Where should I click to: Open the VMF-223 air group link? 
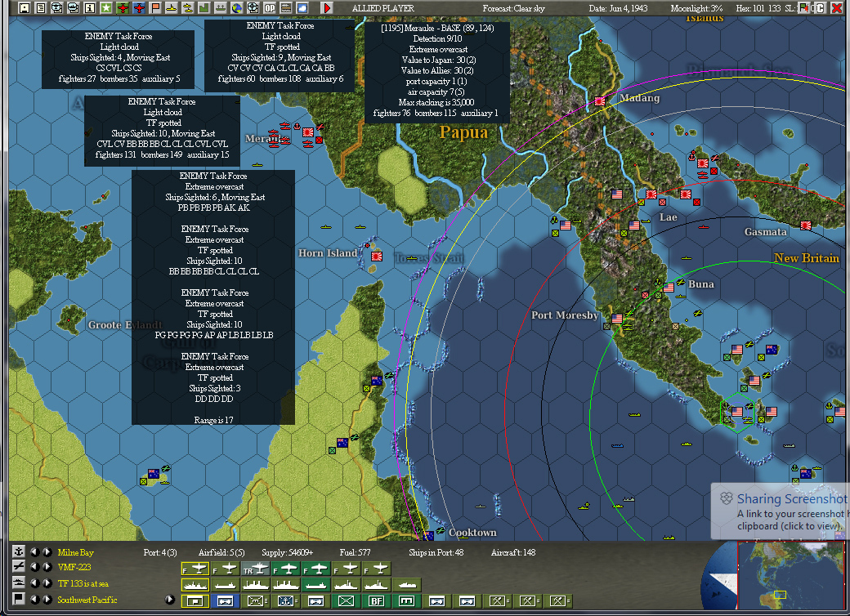[74, 567]
